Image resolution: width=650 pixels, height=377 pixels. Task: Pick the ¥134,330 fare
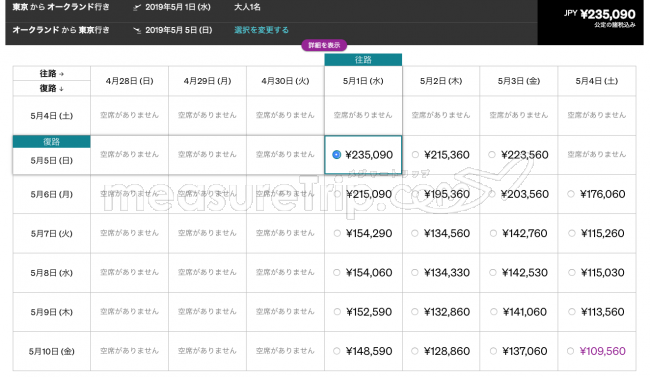[415, 272]
